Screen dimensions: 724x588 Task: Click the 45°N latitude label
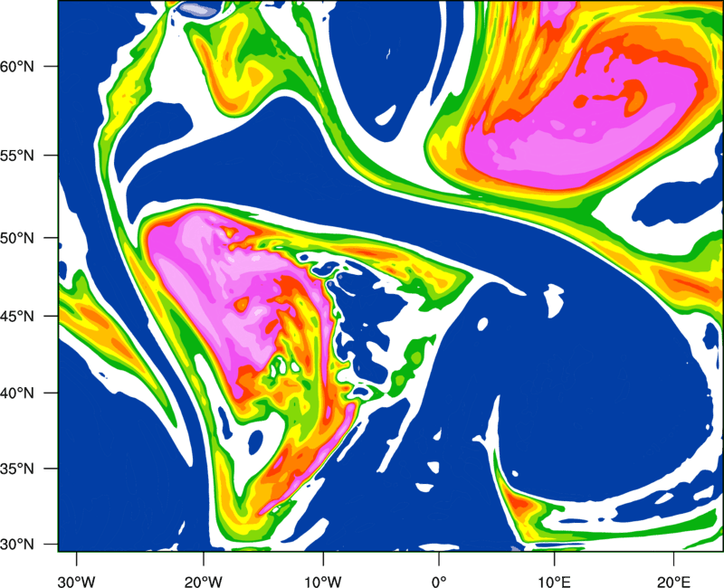(17, 316)
